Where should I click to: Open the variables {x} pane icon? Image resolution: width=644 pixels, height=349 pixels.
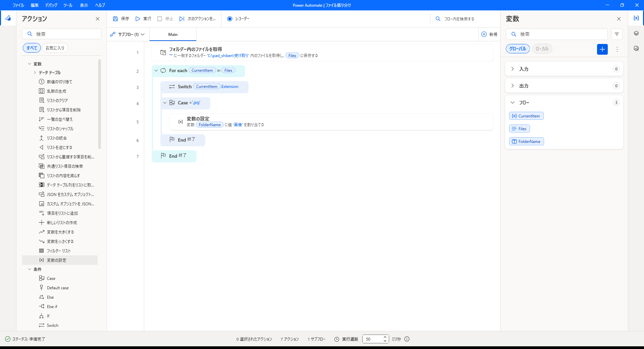[636, 18]
